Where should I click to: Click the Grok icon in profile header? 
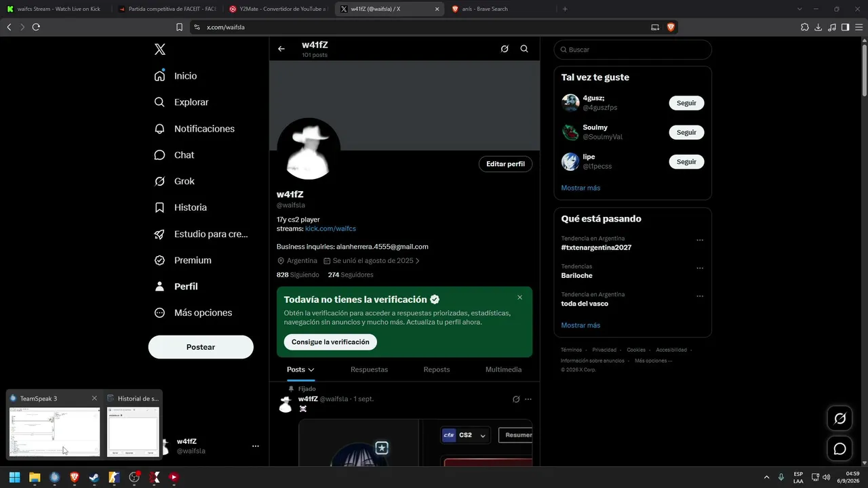[505, 49]
